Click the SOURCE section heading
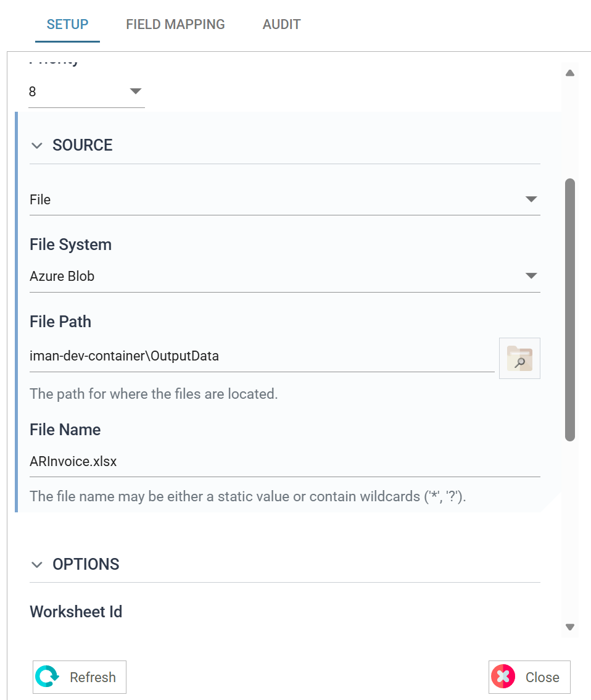 click(83, 145)
